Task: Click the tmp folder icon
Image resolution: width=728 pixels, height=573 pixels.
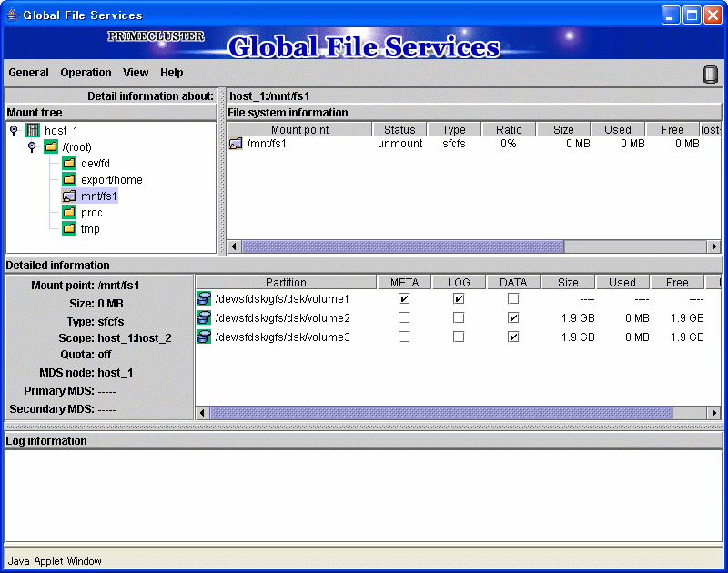Action: coord(69,228)
